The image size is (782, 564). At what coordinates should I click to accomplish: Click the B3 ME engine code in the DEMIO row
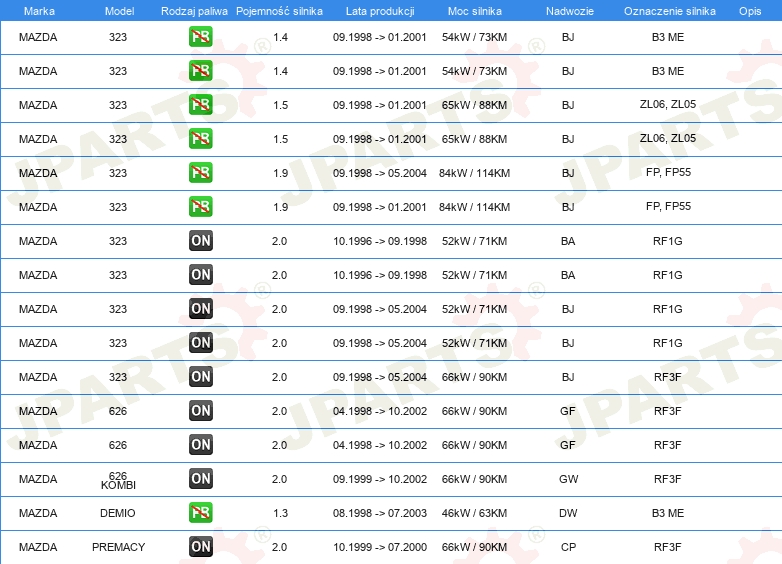[x=668, y=513]
